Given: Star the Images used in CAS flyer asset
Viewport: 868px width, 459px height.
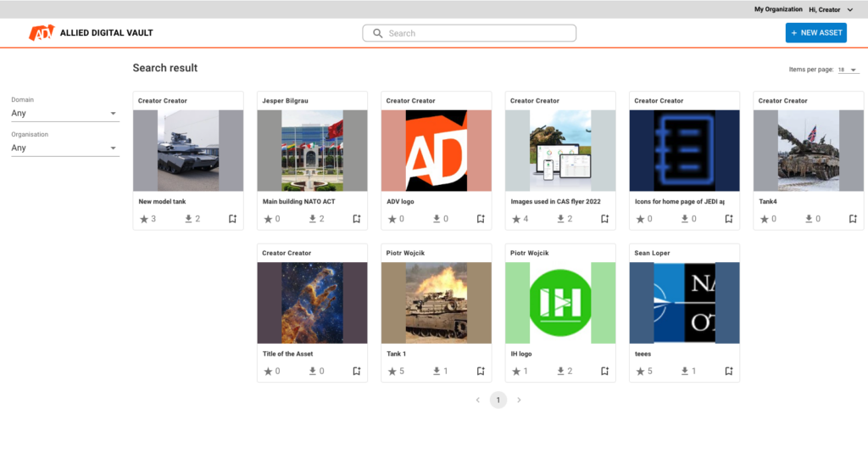Looking at the screenshot, I should click(x=515, y=219).
